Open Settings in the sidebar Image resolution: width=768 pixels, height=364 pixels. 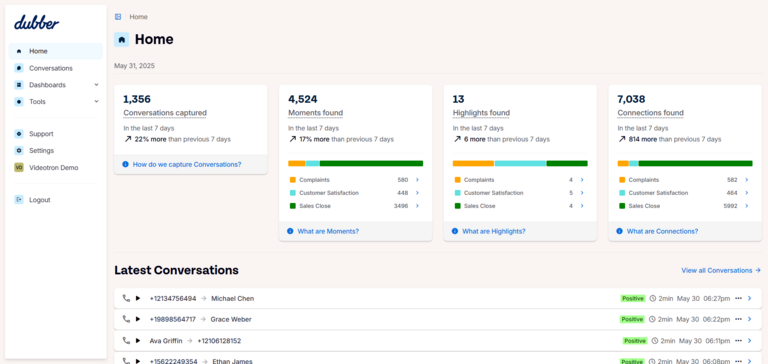click(x=56, y=150)
